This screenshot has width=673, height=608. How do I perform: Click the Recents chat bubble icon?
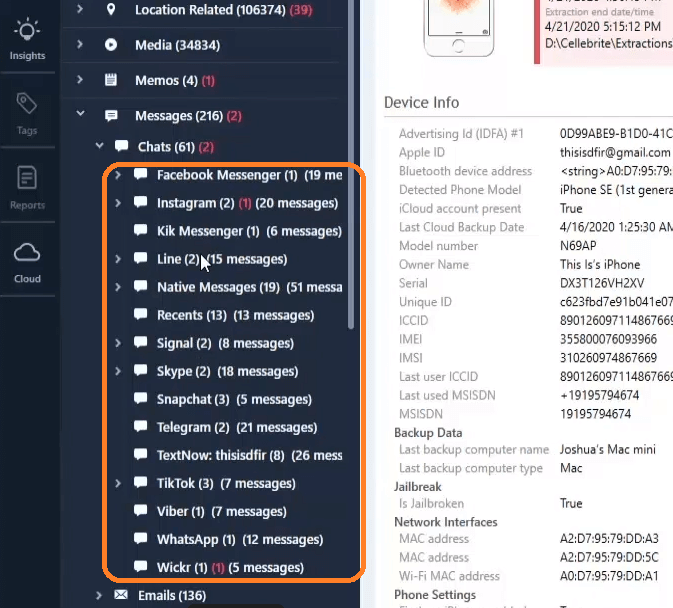click(140, 315)
